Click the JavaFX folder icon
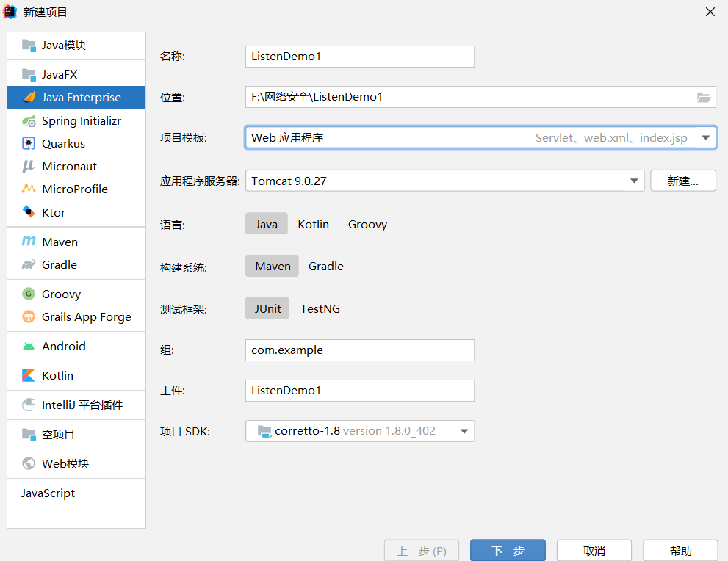Screen dimensions: 728x561 click(29, 75)
